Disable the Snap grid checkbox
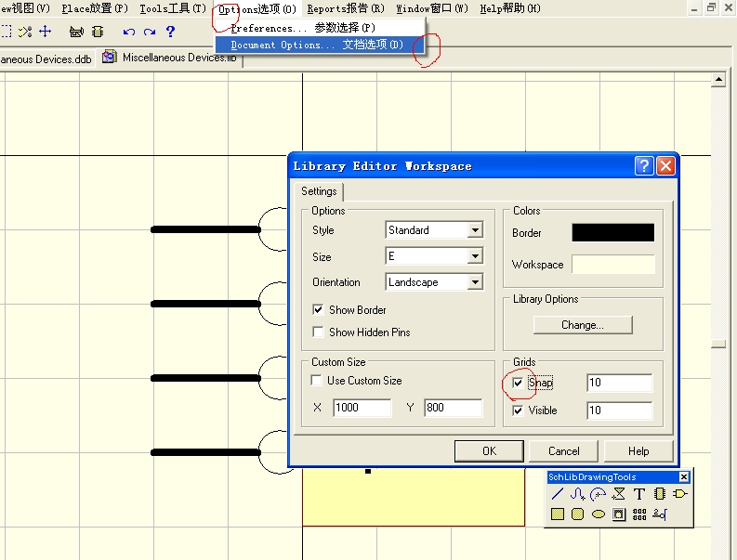This screenshot has width=737, height=560. 519,383
